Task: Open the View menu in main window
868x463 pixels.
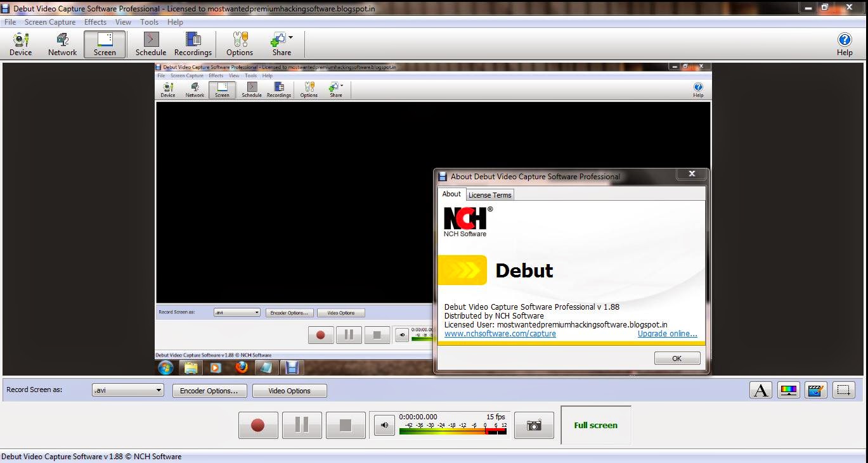Action: coord(123,22)
